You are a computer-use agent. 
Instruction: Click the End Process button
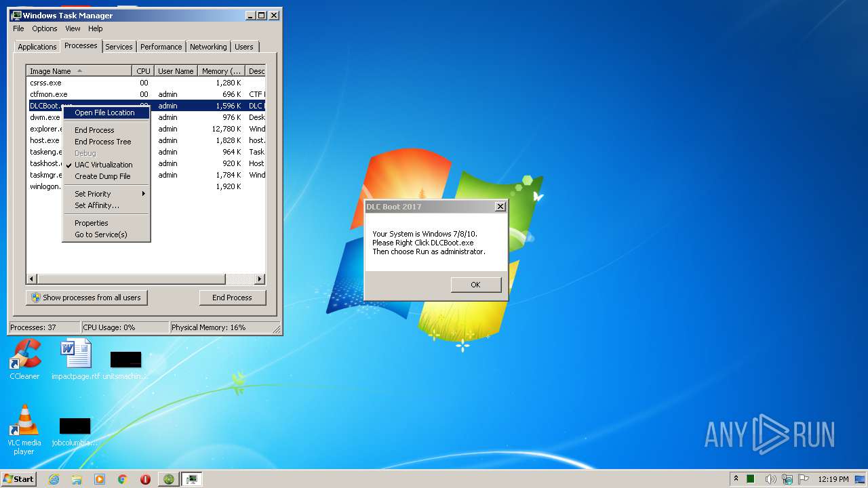click(233, 298)
